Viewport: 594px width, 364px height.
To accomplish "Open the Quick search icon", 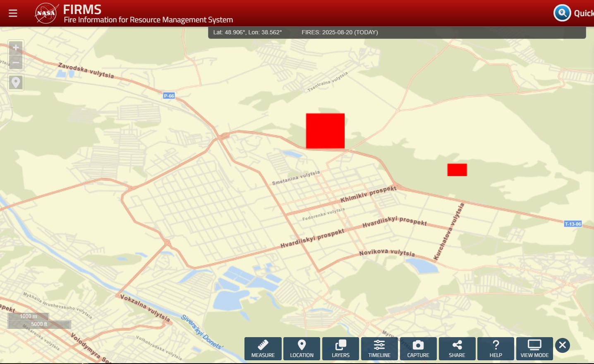I will [562, 13].
